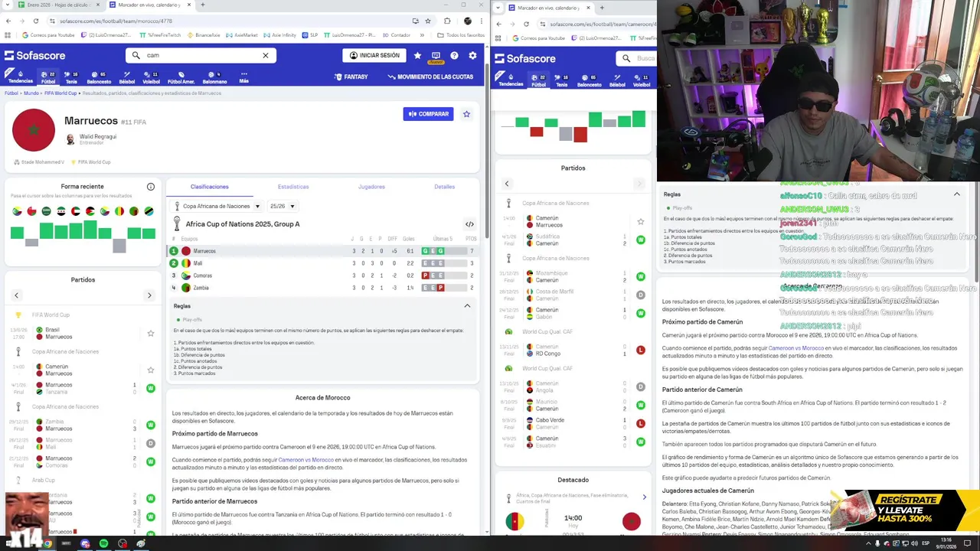Open the favorites star in Sofascore header

tap(417, 55)
